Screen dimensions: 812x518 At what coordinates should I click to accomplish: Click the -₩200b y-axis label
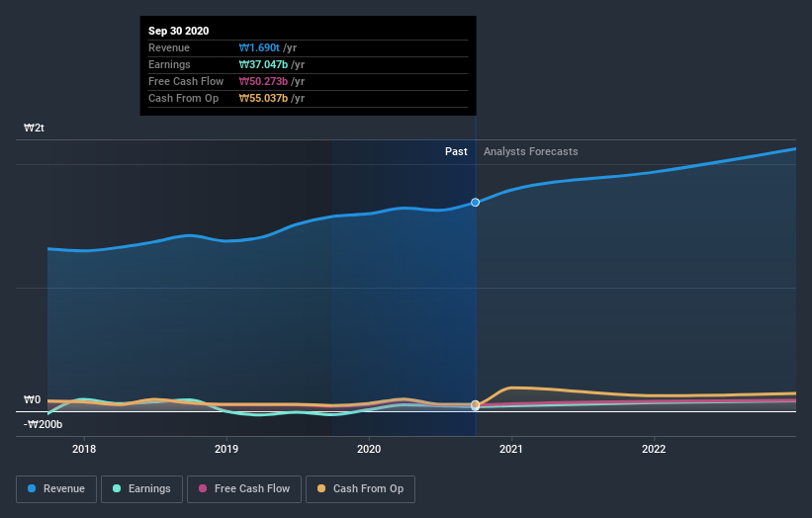(43, 424)
